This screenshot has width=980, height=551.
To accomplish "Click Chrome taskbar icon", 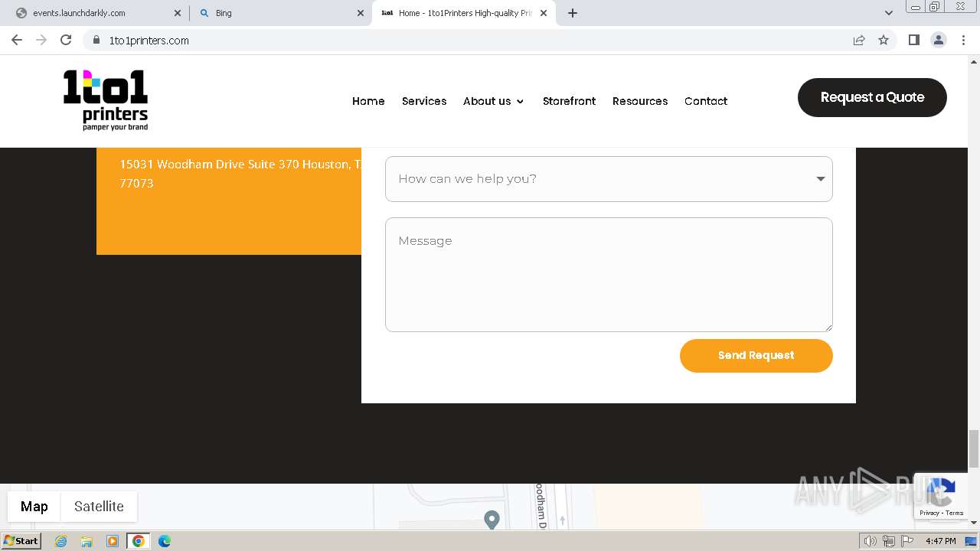I will point(139,541).
